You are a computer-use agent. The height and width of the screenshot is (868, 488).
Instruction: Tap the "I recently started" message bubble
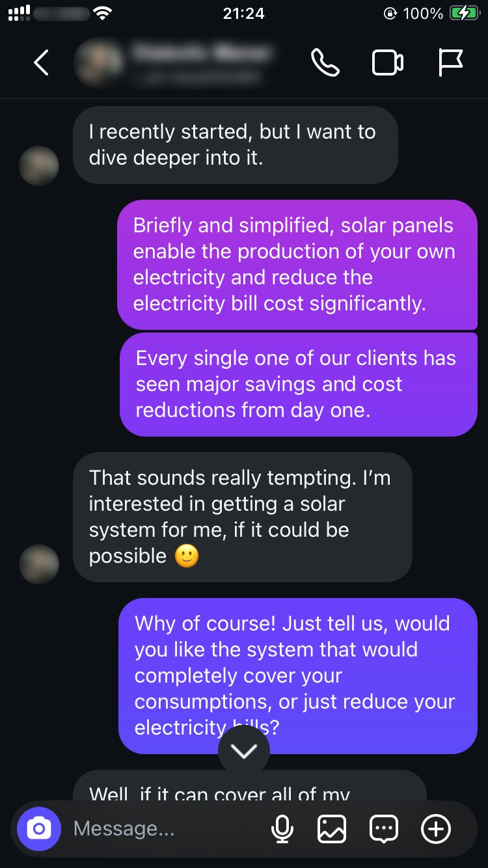click(234, 144)
